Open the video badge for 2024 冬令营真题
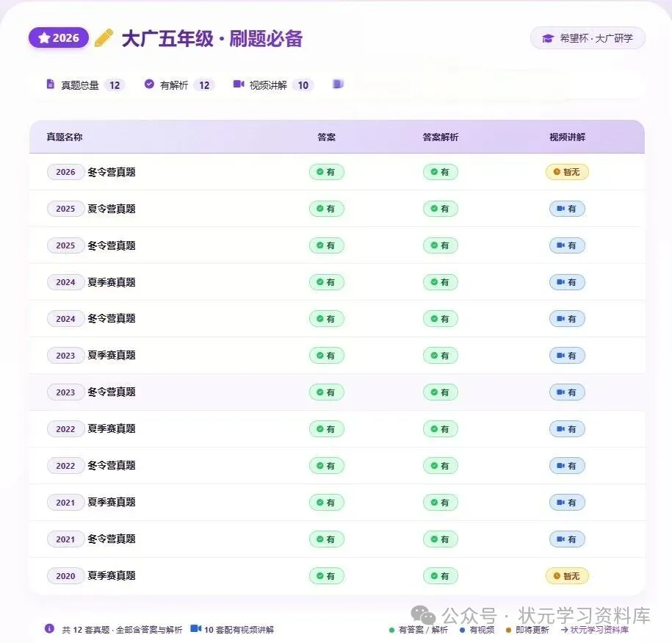 (567, 319)
